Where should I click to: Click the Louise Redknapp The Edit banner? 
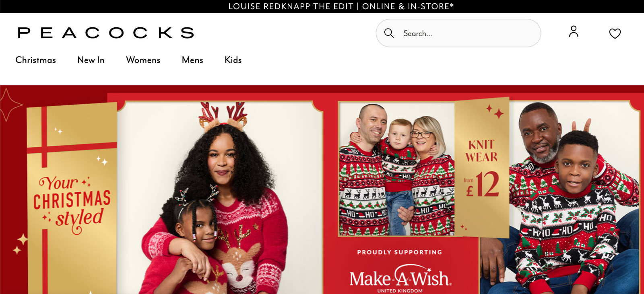pos(341,6)
